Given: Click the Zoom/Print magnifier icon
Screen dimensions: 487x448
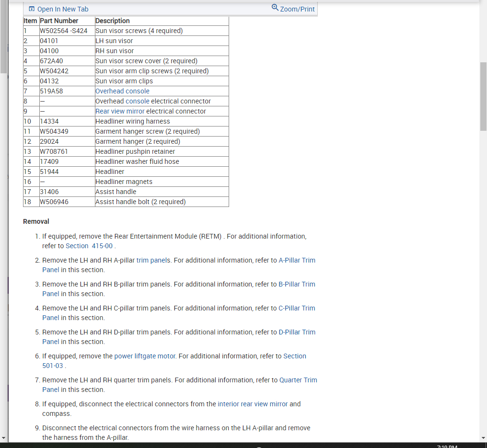Looking at the screenshot, I should click(x=275, y=8).
